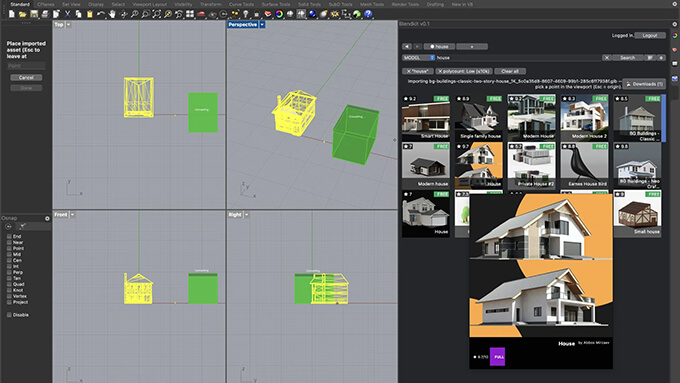Screen dimensions: 680x383
Task: Click the Open folder icon in toolbar
Action: pyautogui.click(x=23, y=14)
